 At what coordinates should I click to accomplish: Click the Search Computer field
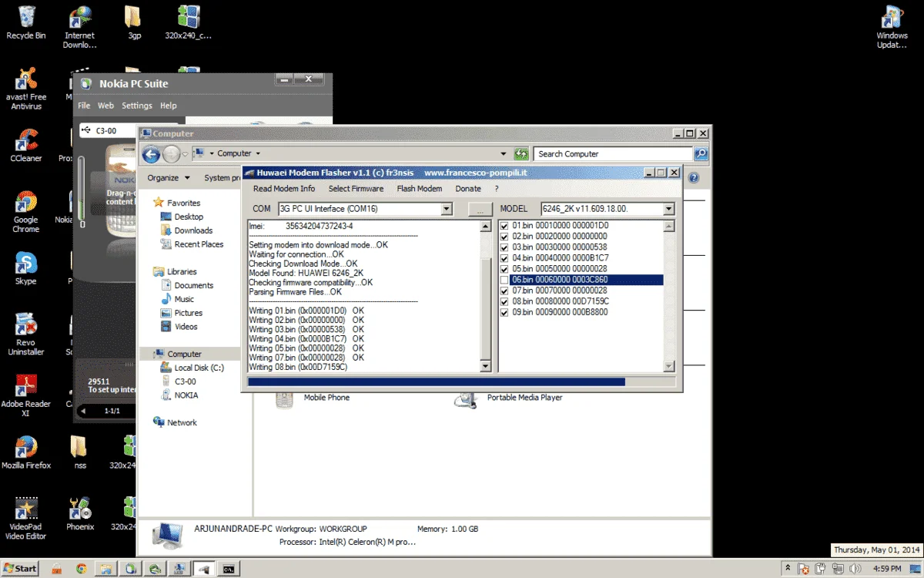pos(613,154)
